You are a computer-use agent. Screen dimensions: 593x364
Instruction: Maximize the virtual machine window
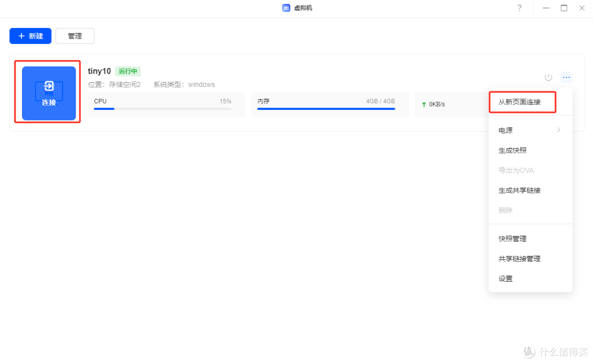point(564,8)
